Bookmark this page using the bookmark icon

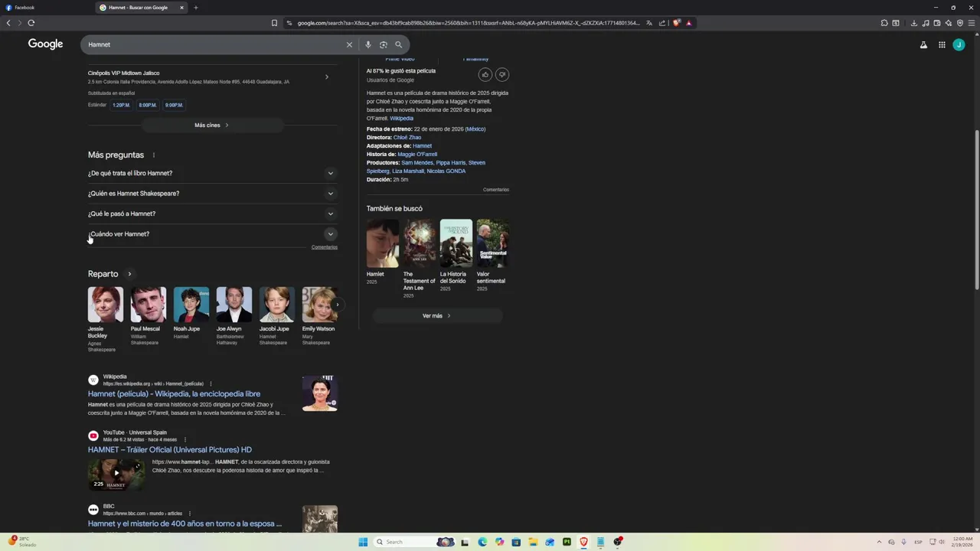pyautogui.click(x=274, y=23)
